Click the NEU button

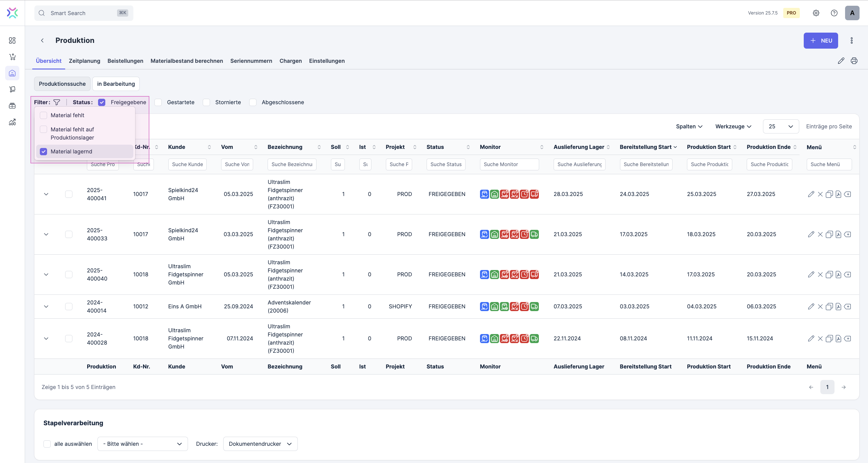[x=821, y=40]
